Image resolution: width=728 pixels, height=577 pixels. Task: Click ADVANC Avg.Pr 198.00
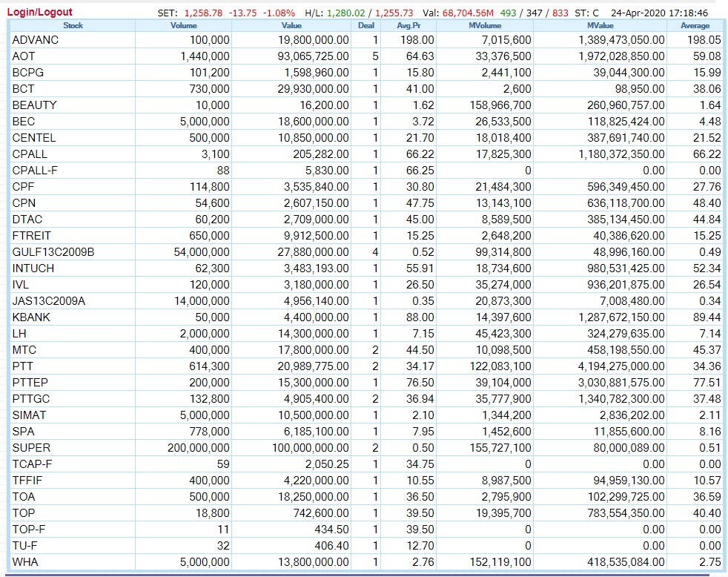tap(417, 40)
